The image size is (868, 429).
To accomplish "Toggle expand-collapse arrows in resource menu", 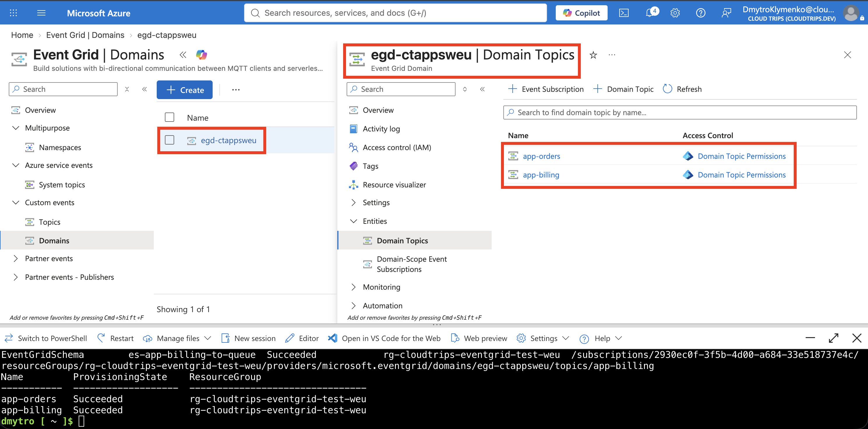I will coord(465,89).
